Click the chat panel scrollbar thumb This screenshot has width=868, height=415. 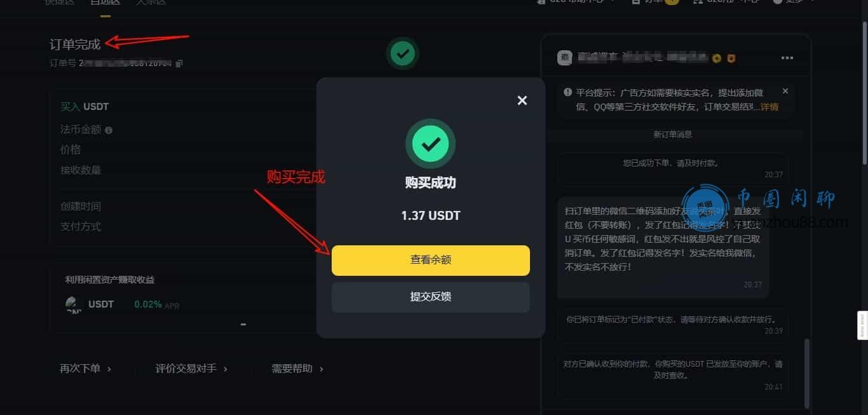tap(807, 372)
